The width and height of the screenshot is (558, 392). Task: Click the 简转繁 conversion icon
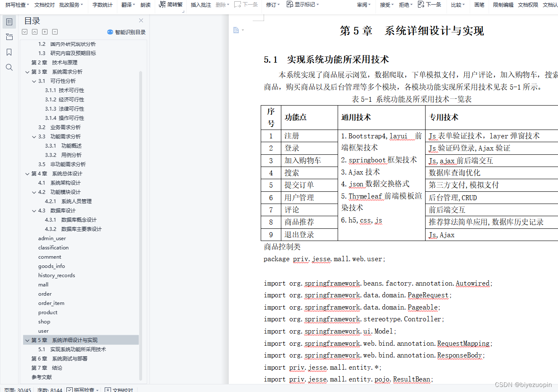tap(162, 4)
